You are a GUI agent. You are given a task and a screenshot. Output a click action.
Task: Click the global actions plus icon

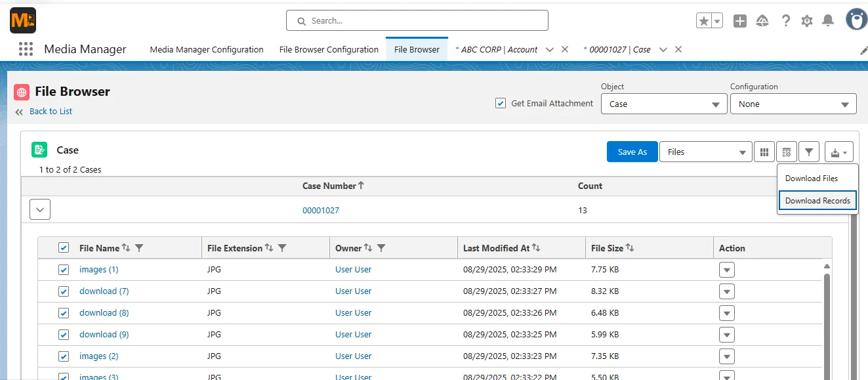point(740,21)
